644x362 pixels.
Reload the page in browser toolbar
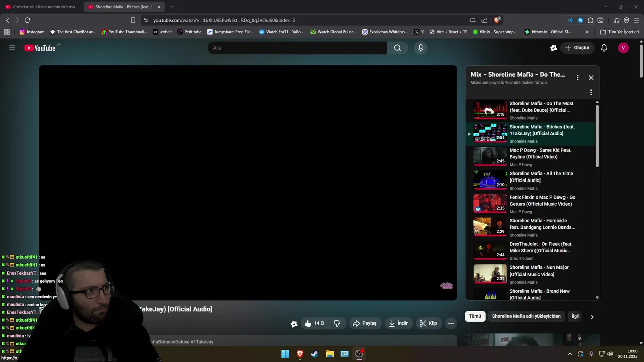pyautogui.click(x=27, y=20)
